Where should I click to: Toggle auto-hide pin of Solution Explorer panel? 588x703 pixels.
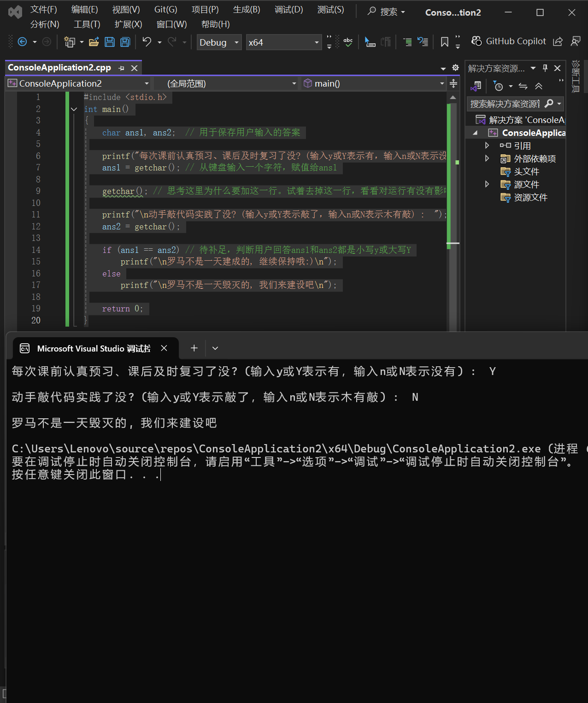tap(545, 68)
